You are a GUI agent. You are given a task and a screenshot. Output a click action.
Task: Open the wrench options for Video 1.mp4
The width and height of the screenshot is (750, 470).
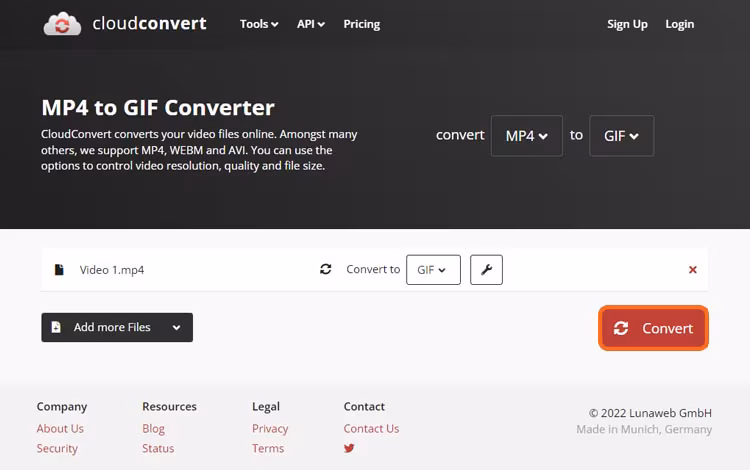pyautogui.click(x=486, y=270)
